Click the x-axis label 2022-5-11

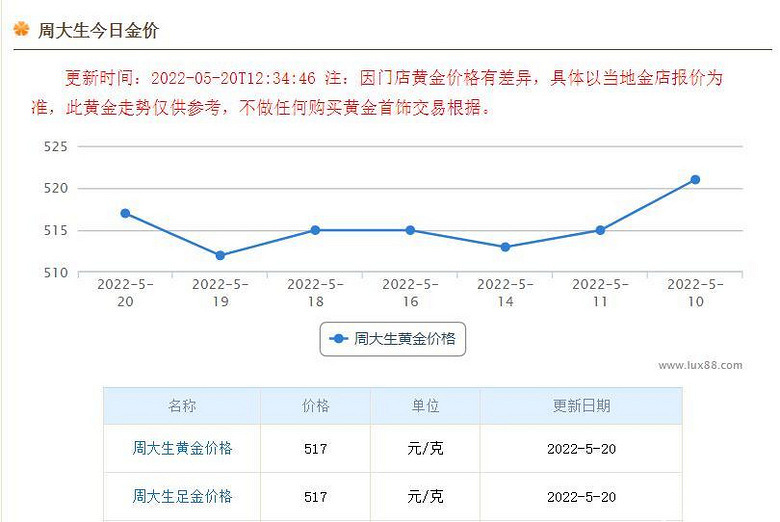click(600, 293)
